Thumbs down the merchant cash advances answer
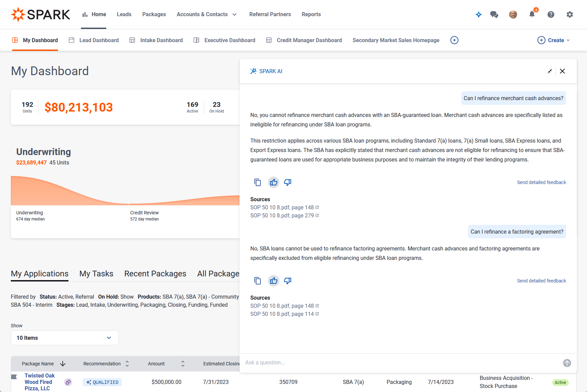 (x=288, y=182)
